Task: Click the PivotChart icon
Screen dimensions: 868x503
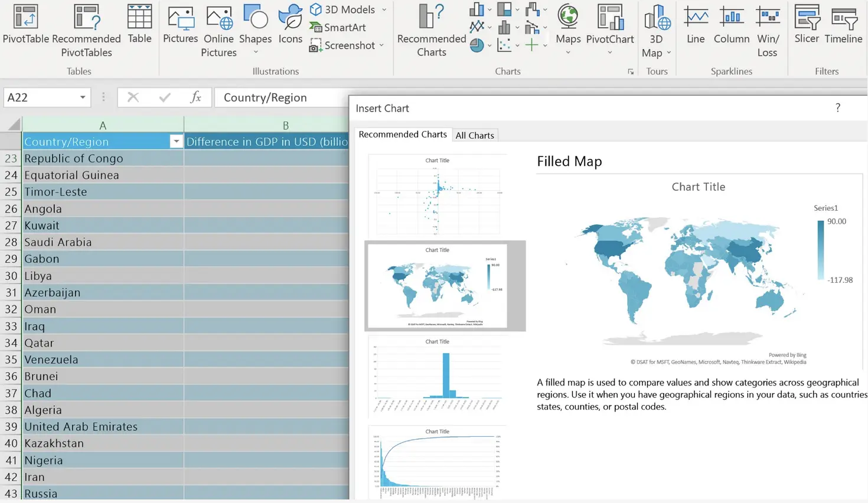Action: point(610,18)
